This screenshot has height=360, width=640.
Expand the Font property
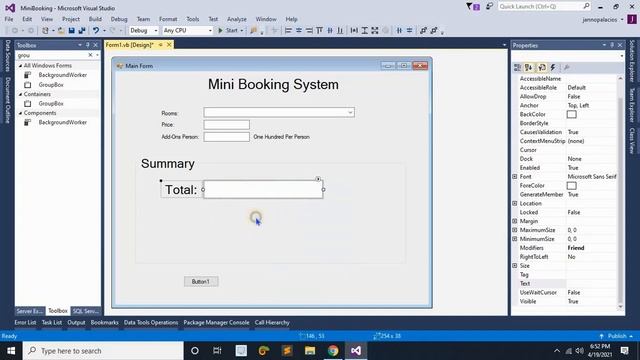pyautogui.click(x=515, y=176)
